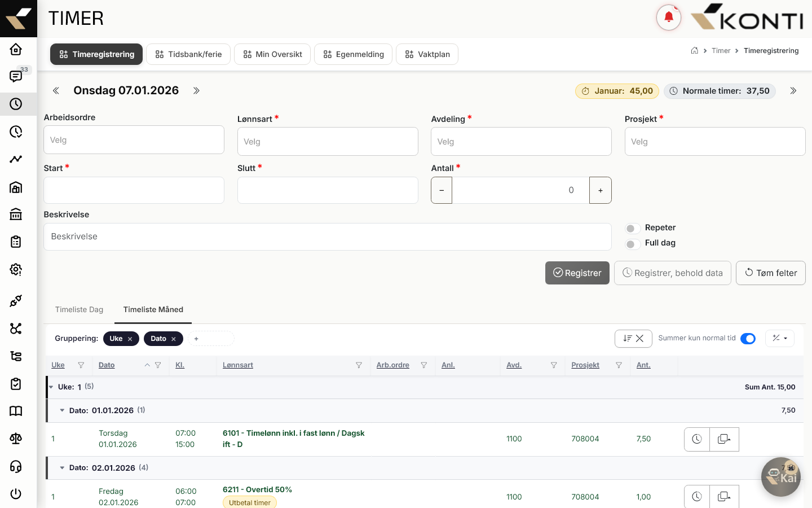Add a grouping with the plus field
This screenshot has width=812, height=508.
211,339
